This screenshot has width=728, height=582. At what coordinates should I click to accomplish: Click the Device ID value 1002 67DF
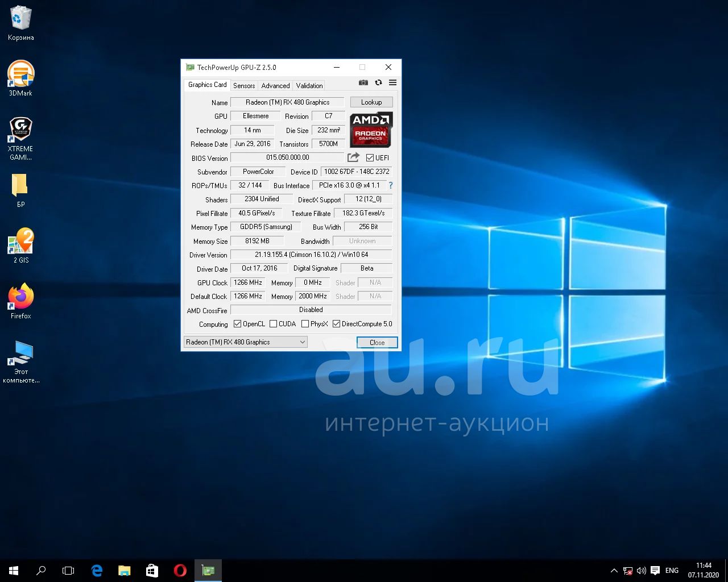coord(357,172)
